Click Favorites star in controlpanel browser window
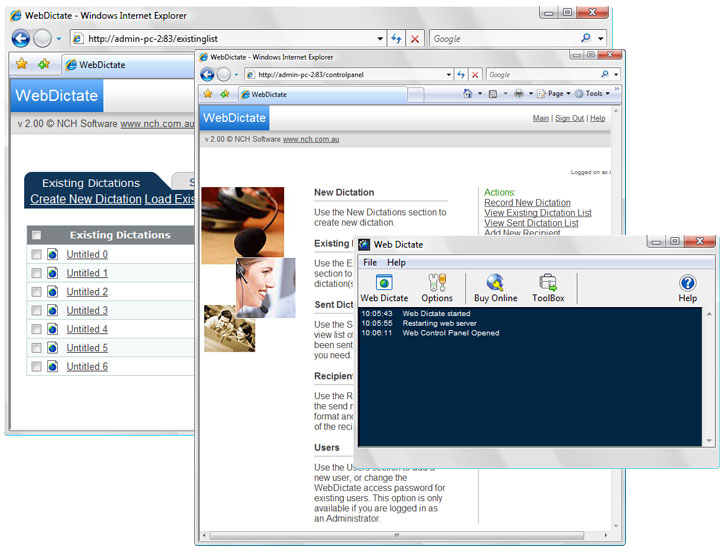The image size is (727, 556). coord(208,94)
